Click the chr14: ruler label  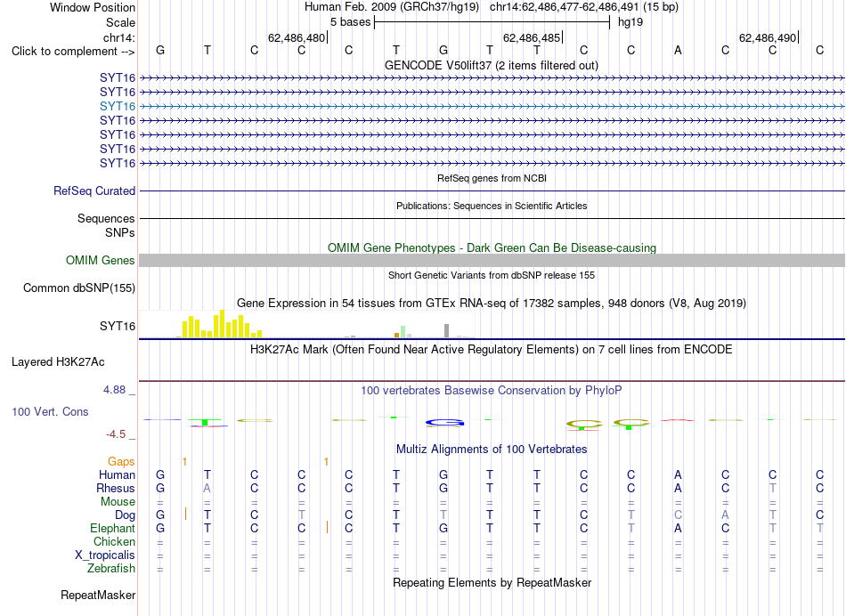pos(118,37)
